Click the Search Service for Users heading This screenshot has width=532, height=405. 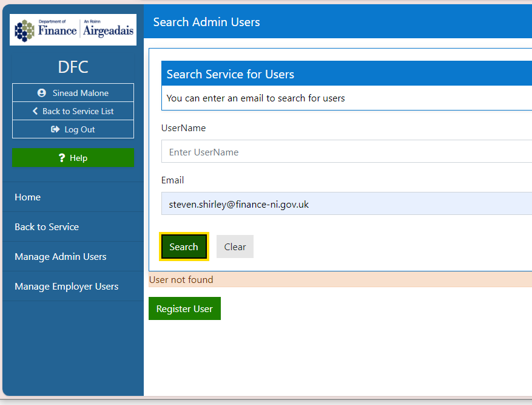click(x=231, y=74)
